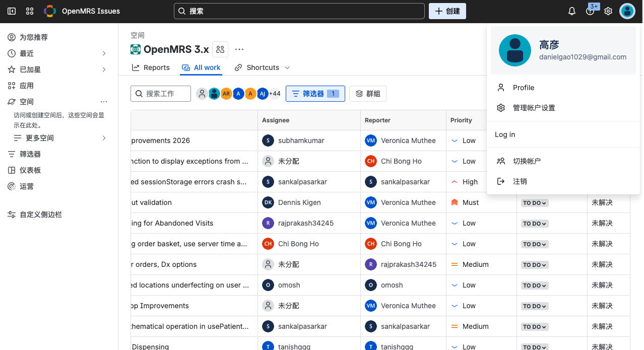The width and height of the screenshot is (644, 350).
Task: Expand the 最近 section chevron in sidebar
Action: (104, 53)
